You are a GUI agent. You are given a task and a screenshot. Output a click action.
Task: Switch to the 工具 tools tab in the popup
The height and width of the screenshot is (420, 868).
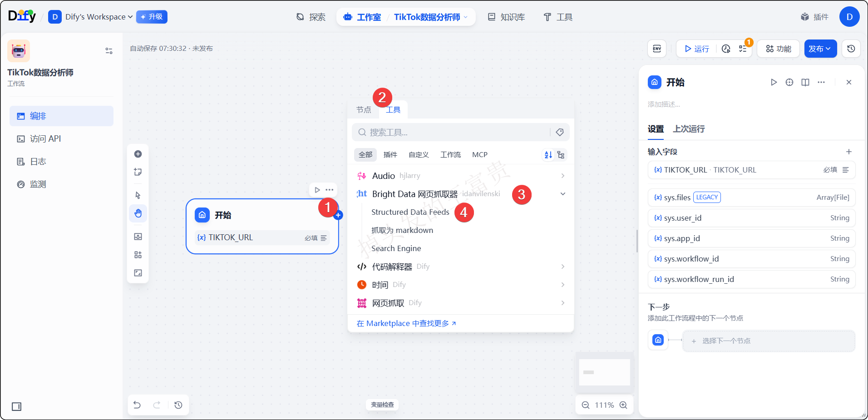click(x=393, y=110)
